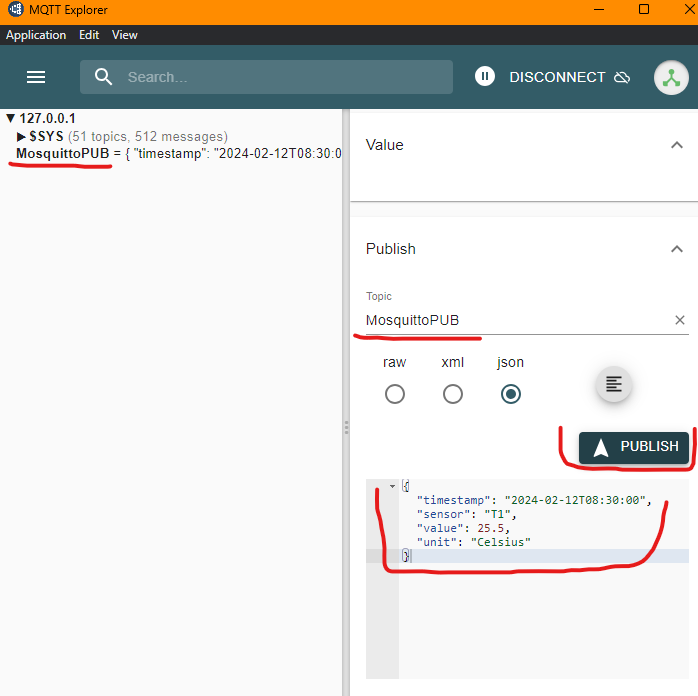The height and width of the screenshot is (696, 698).
Task: Click the Value panel heading
Action: click(x=384, y=145)
